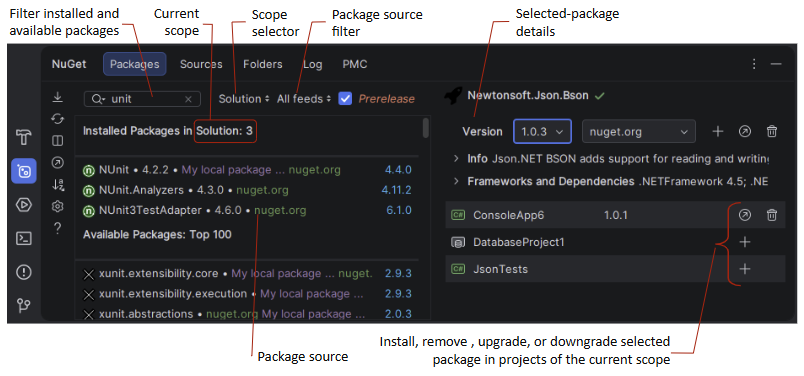This screenshot has height=376, width=804.
Task: Click the NuGet window title label
Action: pos(69,64)
